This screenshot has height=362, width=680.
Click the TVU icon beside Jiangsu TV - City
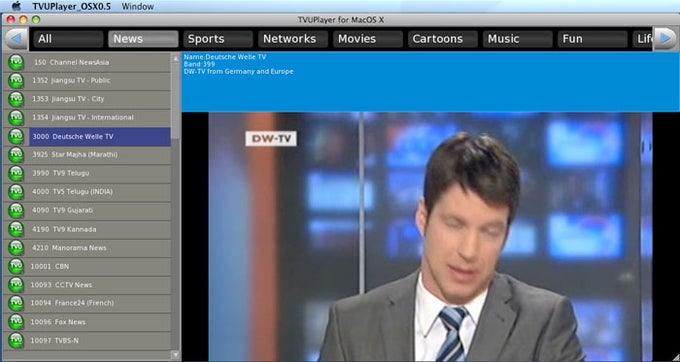click(x=16, y=99)
